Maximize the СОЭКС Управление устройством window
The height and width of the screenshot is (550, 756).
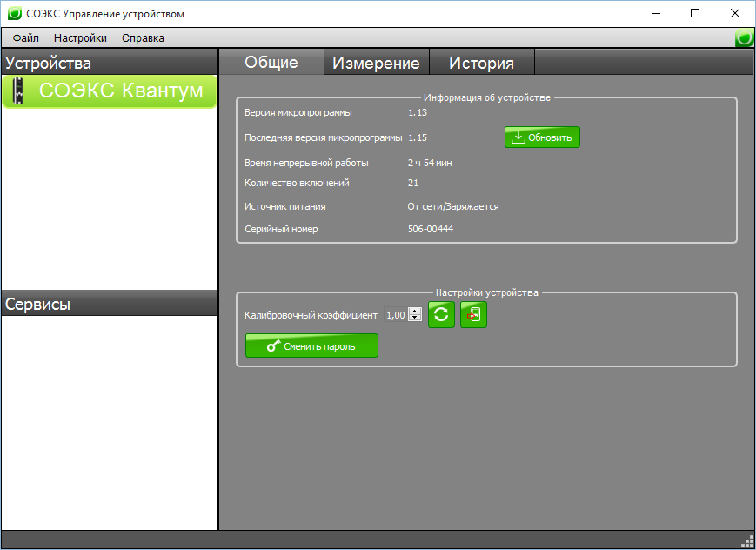click(695, 14)
